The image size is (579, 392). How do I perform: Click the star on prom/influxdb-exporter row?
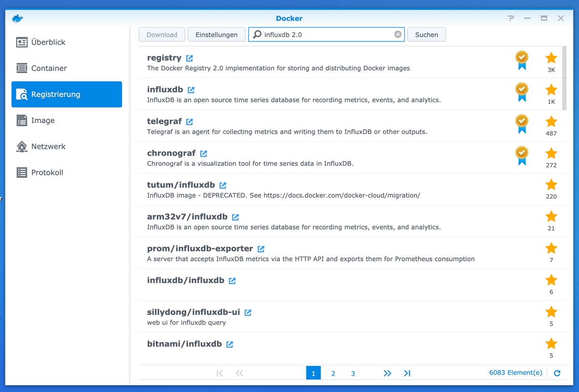coord(551,248)
